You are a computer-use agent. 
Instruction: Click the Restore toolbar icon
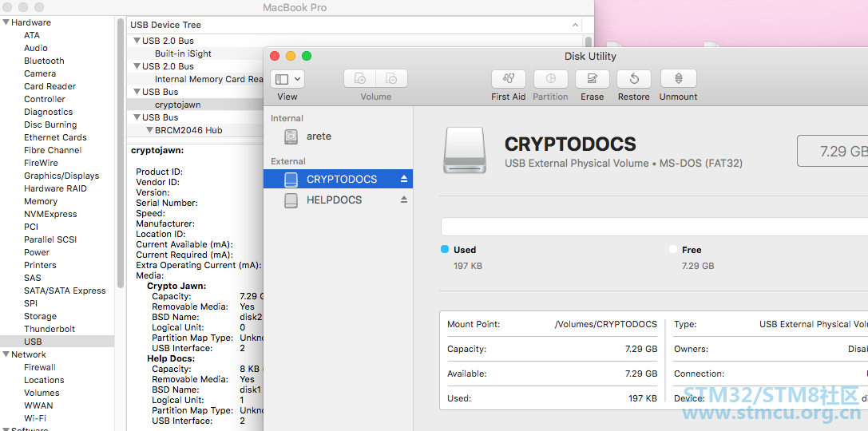point(634,78)
